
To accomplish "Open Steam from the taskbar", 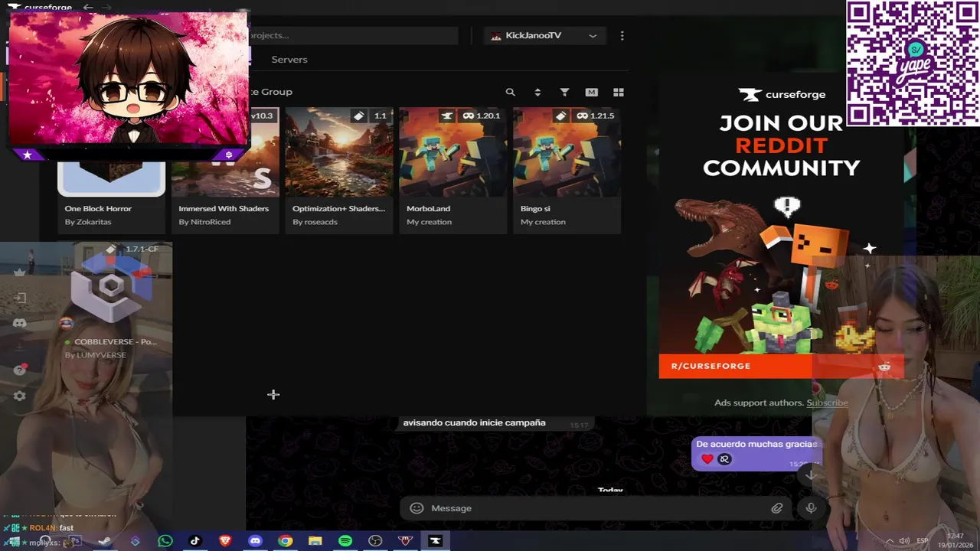I will [105, 541].
